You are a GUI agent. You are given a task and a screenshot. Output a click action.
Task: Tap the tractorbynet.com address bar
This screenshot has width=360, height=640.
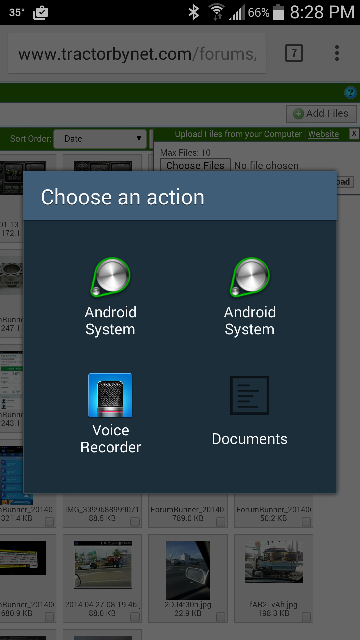(x=137, y=53)
